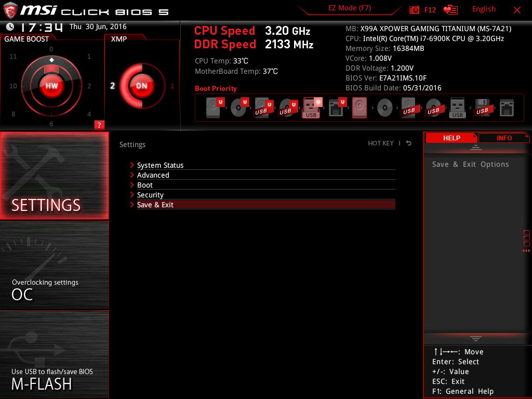Set Game Boost dial to stage 4
532x399 pixels.
tap(89, 114)
